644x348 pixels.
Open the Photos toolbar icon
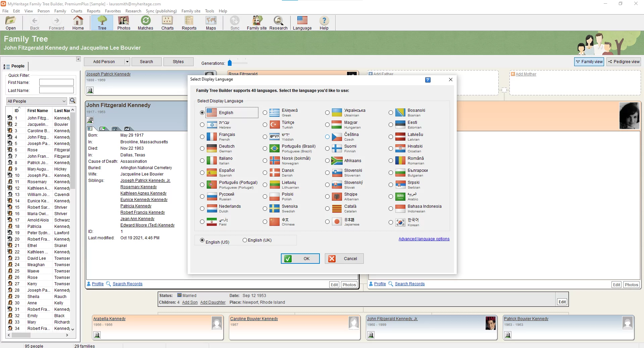123,23
